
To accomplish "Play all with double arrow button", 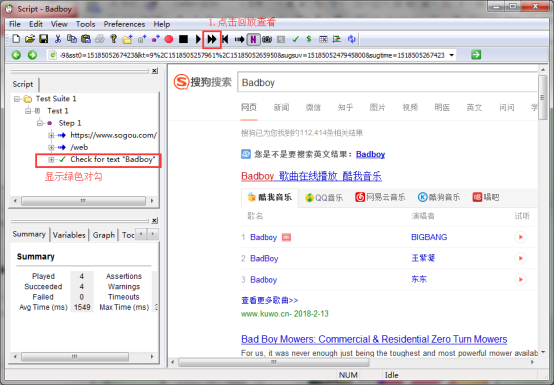I will [x=212, y=39].
